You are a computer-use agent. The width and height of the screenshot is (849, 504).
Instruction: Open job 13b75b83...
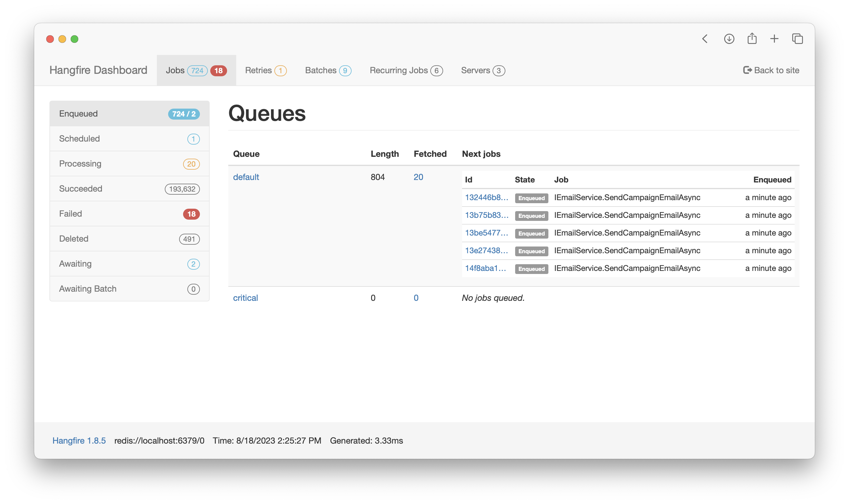(486, 215)
